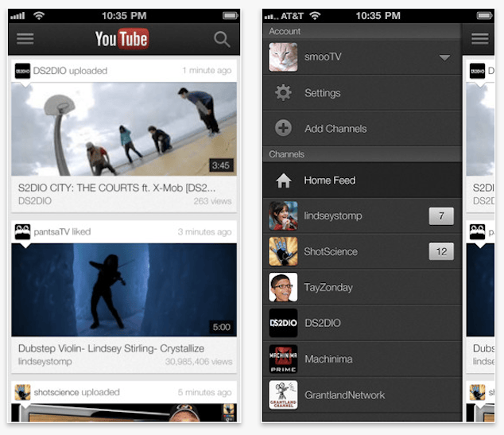Open the DS2DIO channel in sidebar

point(362,323)
